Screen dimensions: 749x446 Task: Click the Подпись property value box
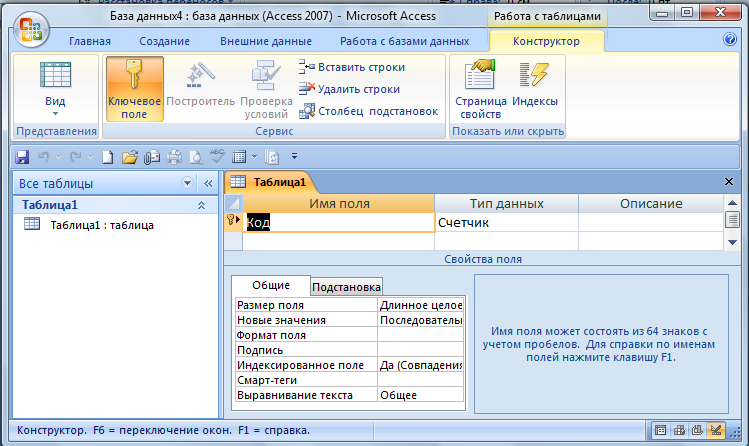(421, 350)
